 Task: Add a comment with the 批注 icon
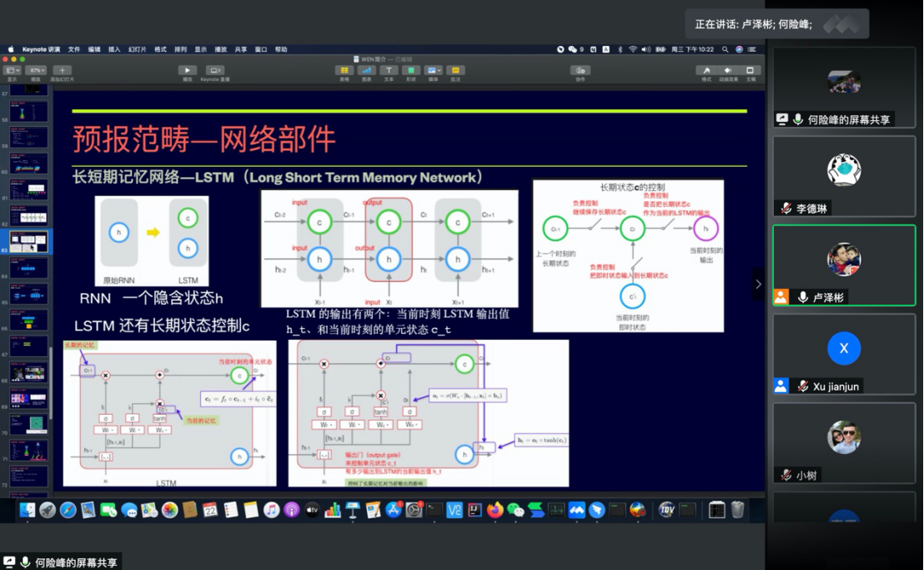(x=455, y=71)
